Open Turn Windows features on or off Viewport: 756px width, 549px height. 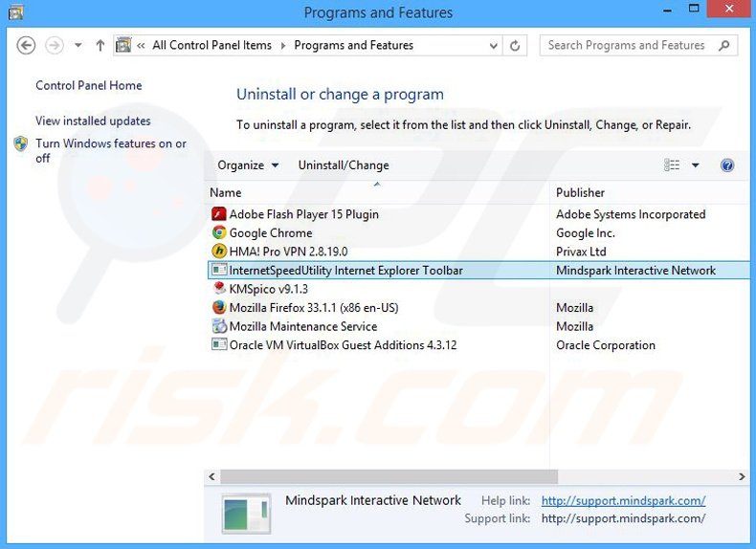click(111, 150)
